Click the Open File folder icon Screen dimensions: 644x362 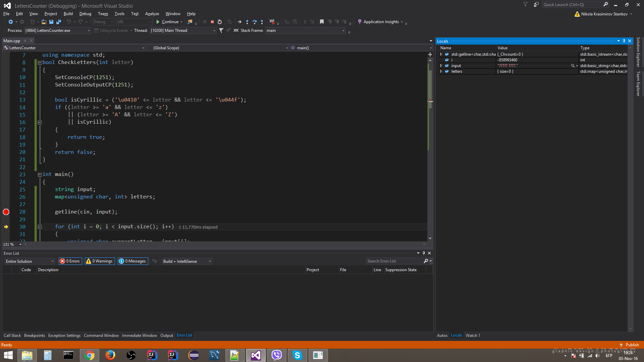click(x=44, y=22)
